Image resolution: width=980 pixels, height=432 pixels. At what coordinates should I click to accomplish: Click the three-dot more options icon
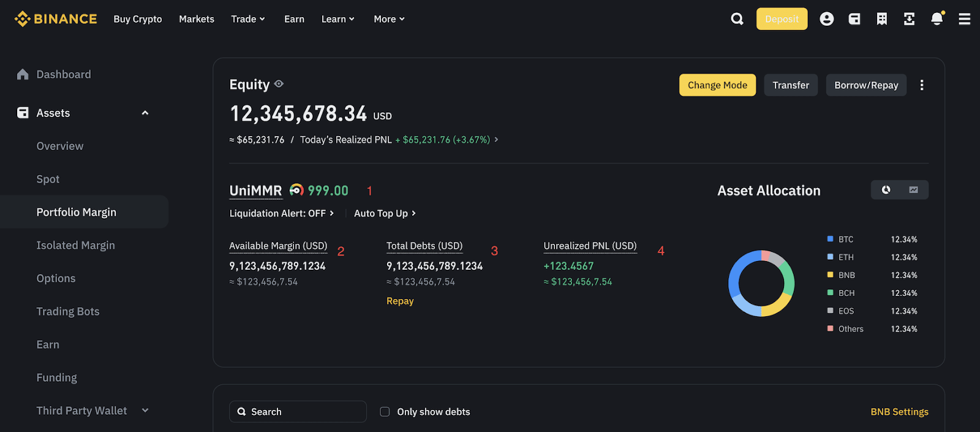tap(921, 85)
